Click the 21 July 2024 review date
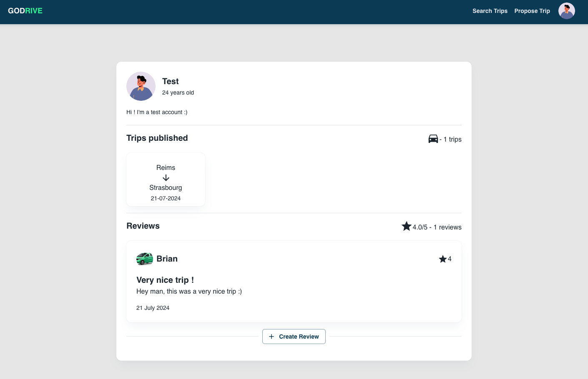Screen dimensions: 588x379 click(x=153, y=308)
